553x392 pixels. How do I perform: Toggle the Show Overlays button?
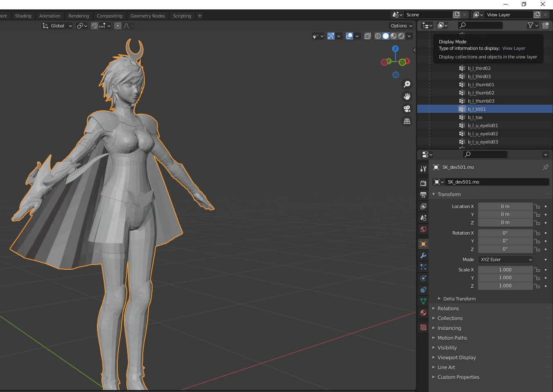(x=349, y=36)
